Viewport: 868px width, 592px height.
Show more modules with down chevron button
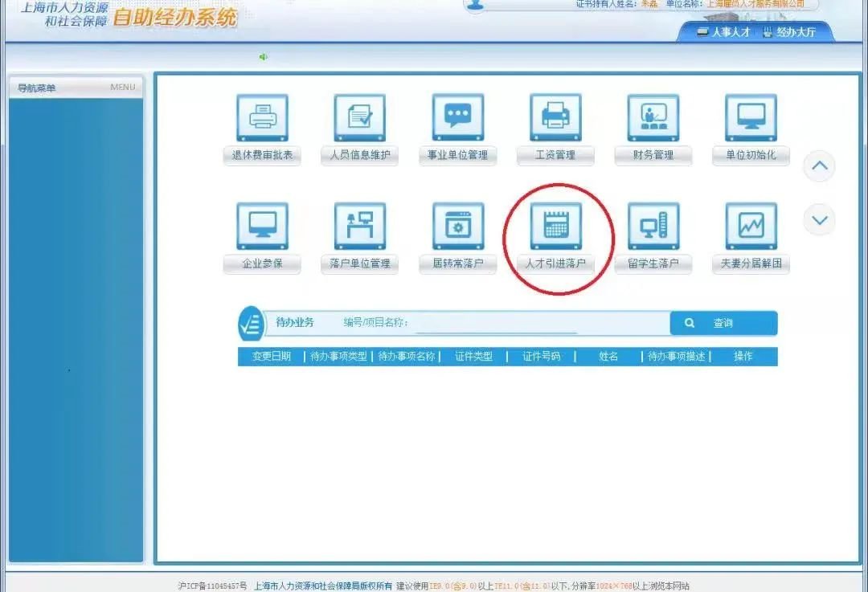[819, 220]
